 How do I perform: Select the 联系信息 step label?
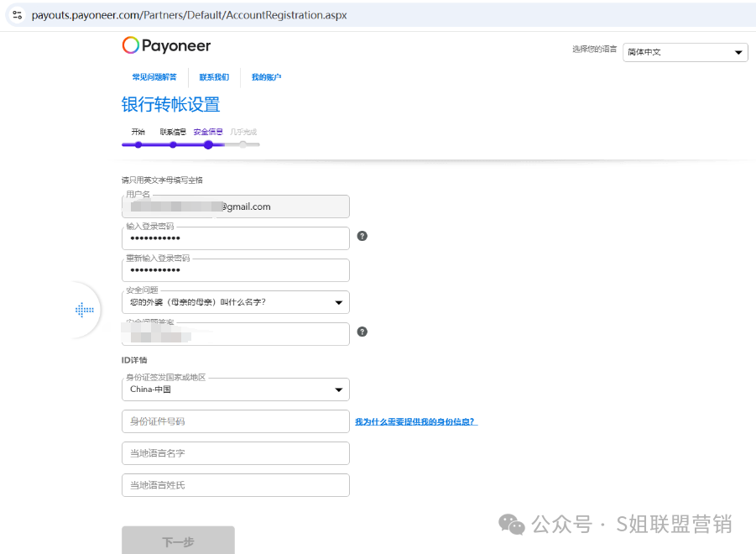click(x=173, y=132)
